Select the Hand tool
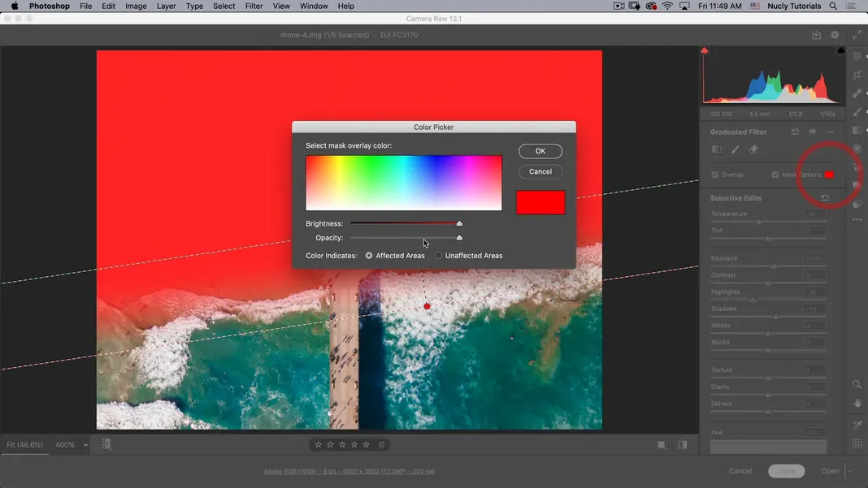 (857, 404)
